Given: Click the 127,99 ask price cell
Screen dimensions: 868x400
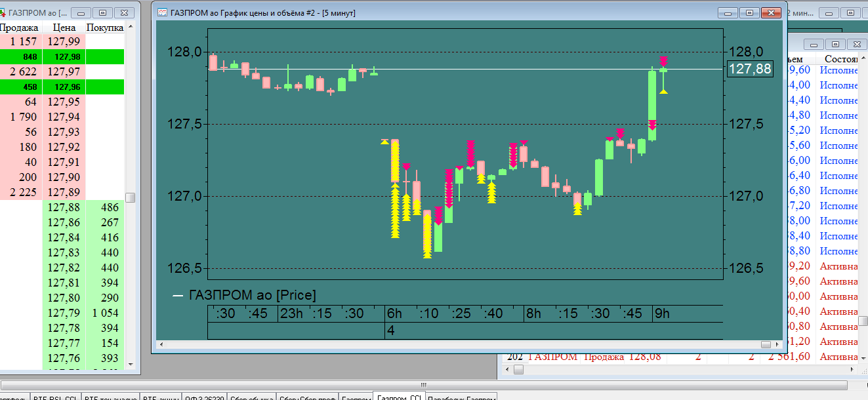Looking at the screenshot, I should [64, 41].
